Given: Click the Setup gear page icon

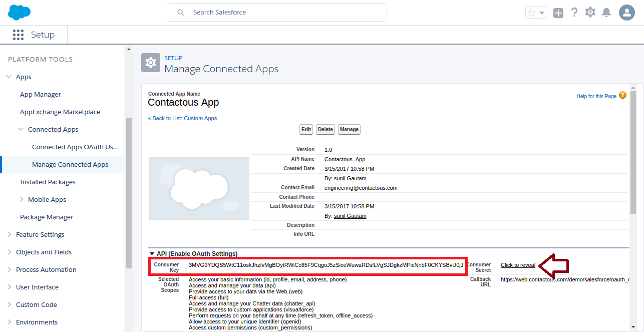Looking at the screenshot, I should (x=150, y=63).
